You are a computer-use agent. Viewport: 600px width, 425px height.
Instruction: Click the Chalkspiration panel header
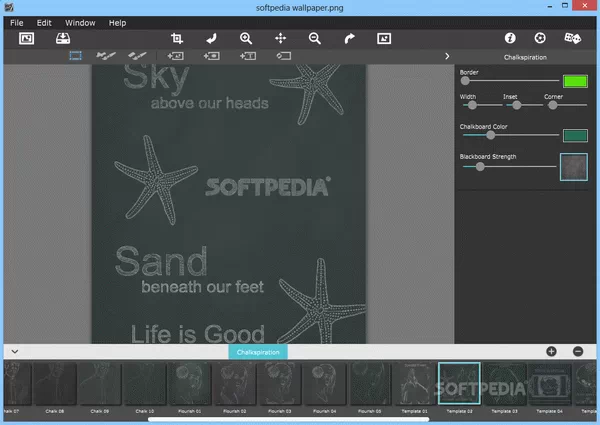(x=525, y=57)
